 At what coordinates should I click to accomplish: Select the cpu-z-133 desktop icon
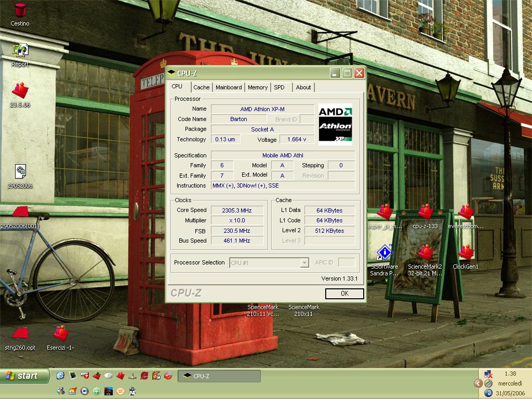(425, 217)
